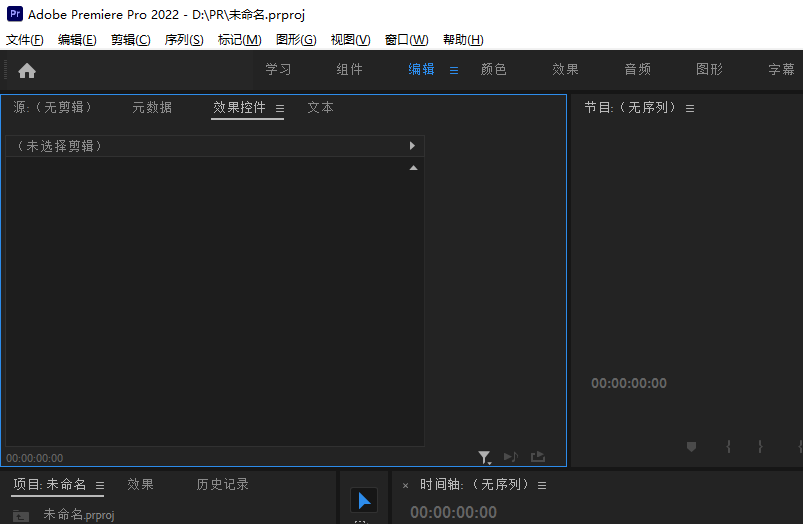The image size is (803, 524).
Task: Click the export/share icon in Effect Controls
Action: pos(538,457)
